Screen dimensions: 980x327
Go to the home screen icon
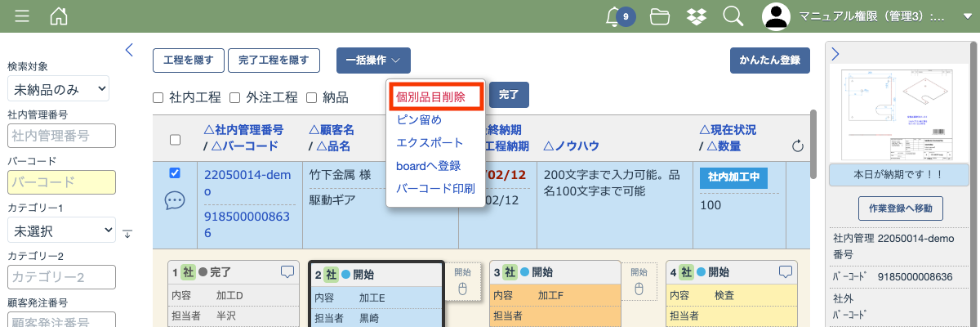pos(59,16)
